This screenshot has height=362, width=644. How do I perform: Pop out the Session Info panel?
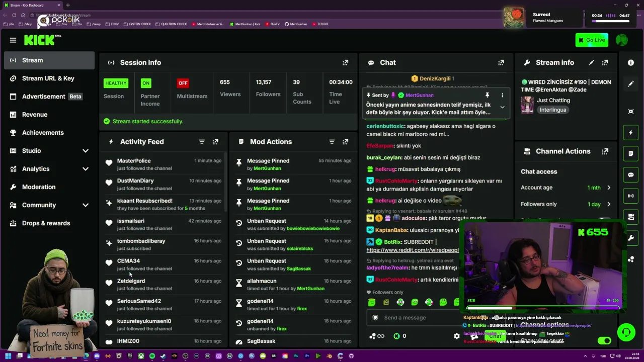pos(345,62)
